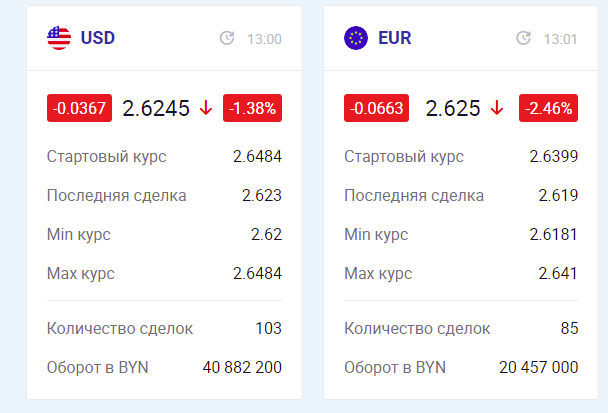Screen dimensions: 608x413
Task: Click the USA flag icon
Action: pyautogui.click(x=59, y=38)
